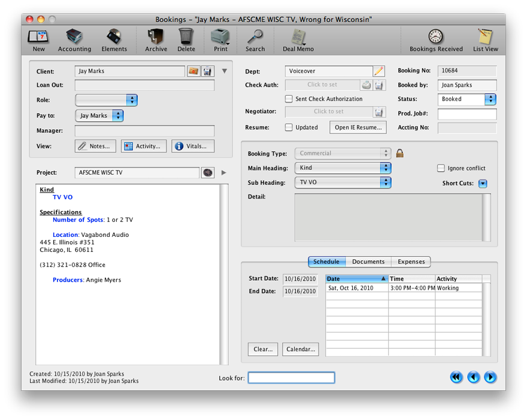Screen dimensions: 527x420
Task: Toggle Sent Check Authorization checkbox
Action: click(x=289, y=99)
